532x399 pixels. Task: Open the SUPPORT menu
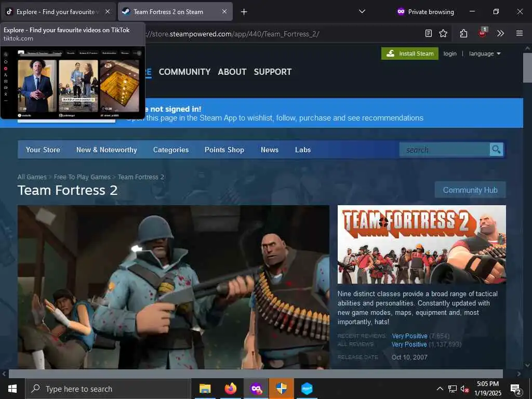(273, 72)
